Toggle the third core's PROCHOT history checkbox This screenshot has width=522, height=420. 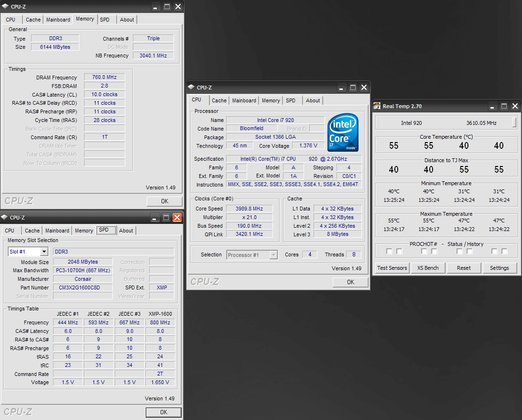[x=470, y=251]
